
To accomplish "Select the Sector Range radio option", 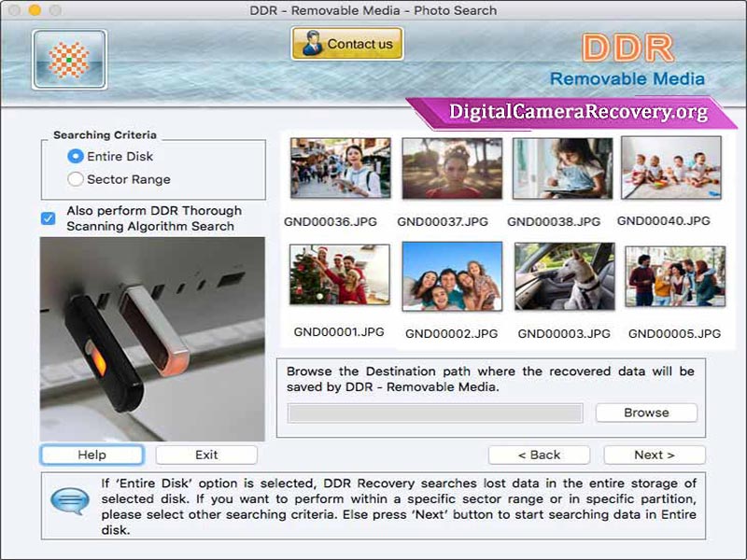I will coord(76,179).
